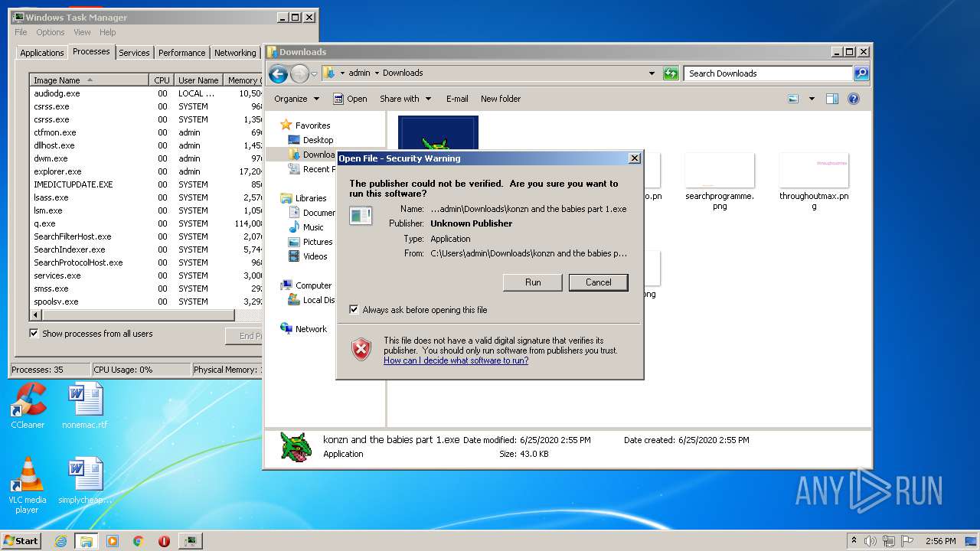Viewport: 980px width, 551px height.
Task: Switch to the Applications tab
Action: 41,53
